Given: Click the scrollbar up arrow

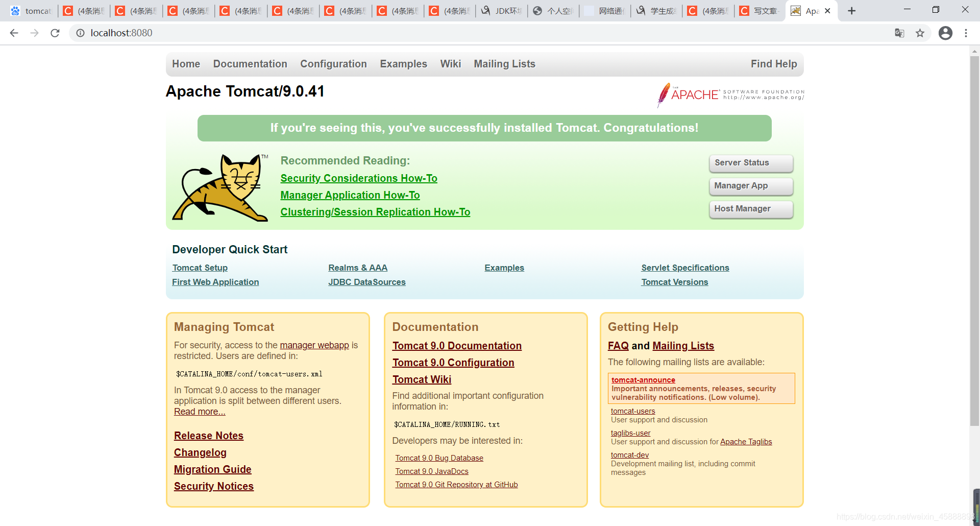Looking at the screenshot, I should pos(974,51).
